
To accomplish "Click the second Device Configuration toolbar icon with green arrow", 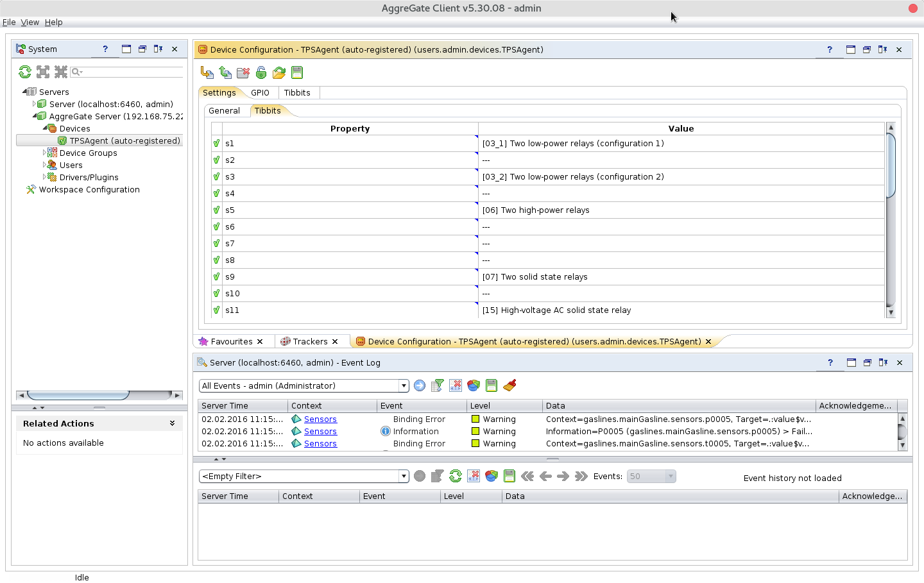I will [225, 72].
